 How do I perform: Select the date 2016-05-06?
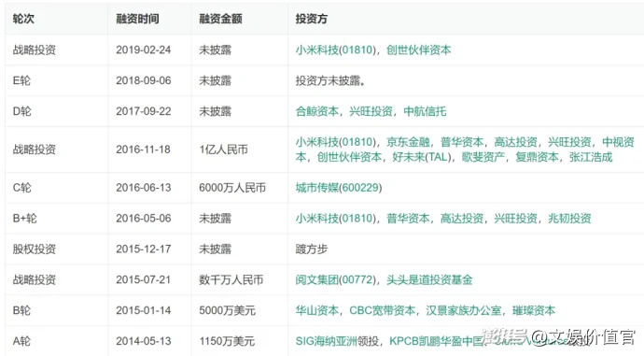pyautogui.click(x=144, y=219)
